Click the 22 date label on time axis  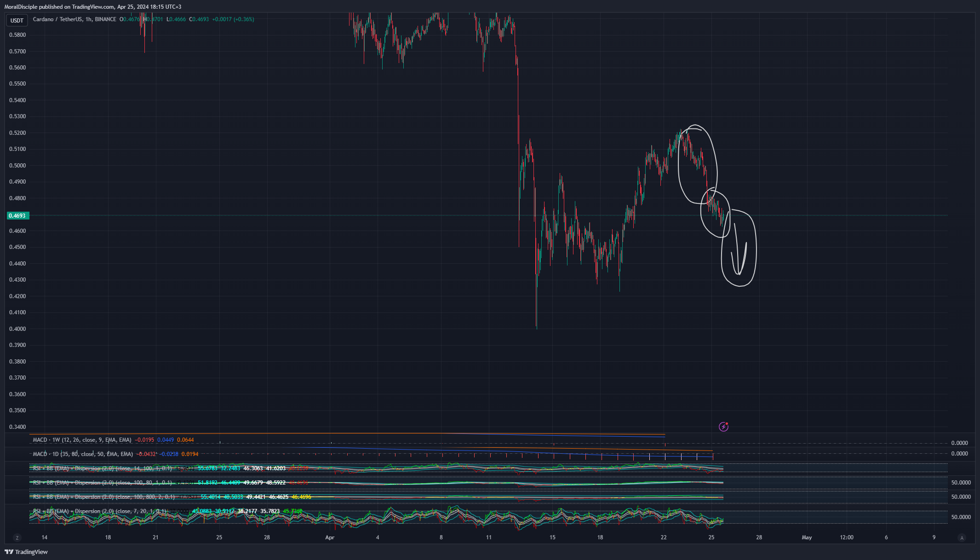point(664,537)
